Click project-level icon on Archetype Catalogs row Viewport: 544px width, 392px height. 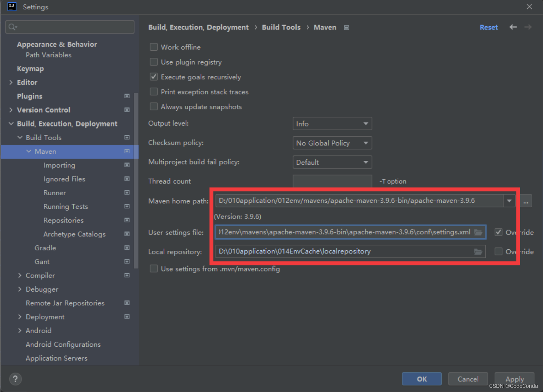pos(127,234)
